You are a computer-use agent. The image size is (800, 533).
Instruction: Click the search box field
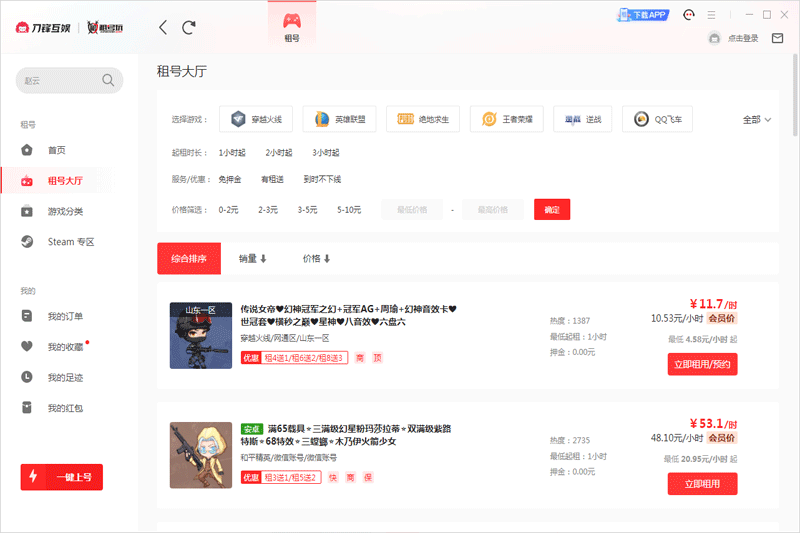coord(69,81)
